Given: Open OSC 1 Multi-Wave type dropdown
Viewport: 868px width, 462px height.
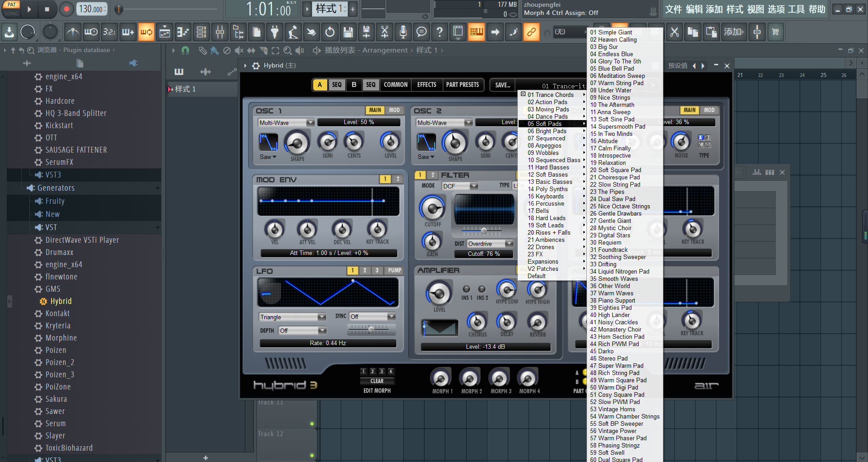Looking at the screenshot, I should point(286,123).
